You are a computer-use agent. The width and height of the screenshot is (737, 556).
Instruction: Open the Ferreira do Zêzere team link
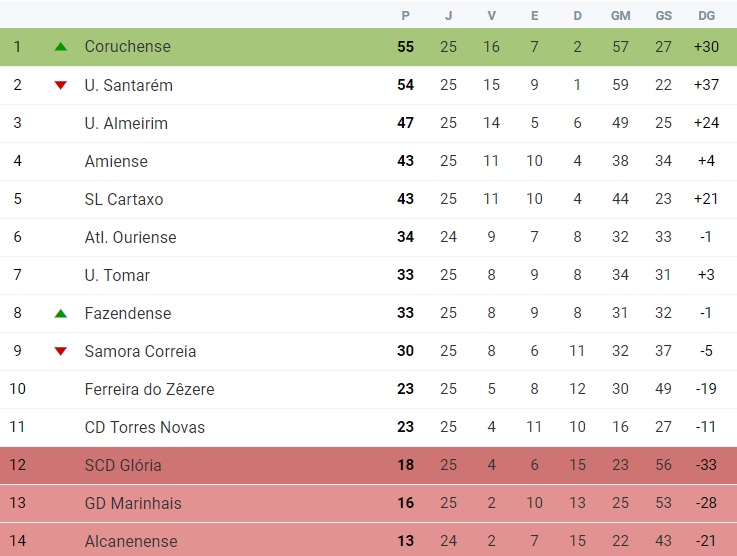[x=149, y=389]
